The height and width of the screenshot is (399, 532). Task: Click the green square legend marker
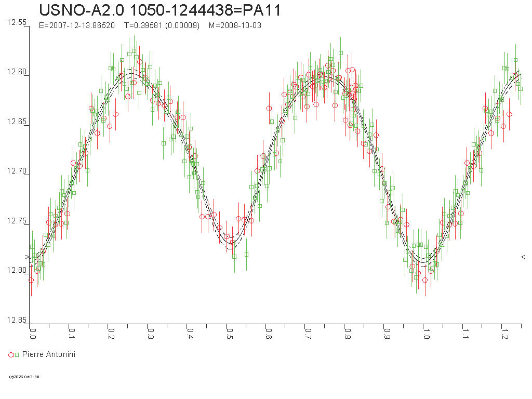tap(17, 355)
